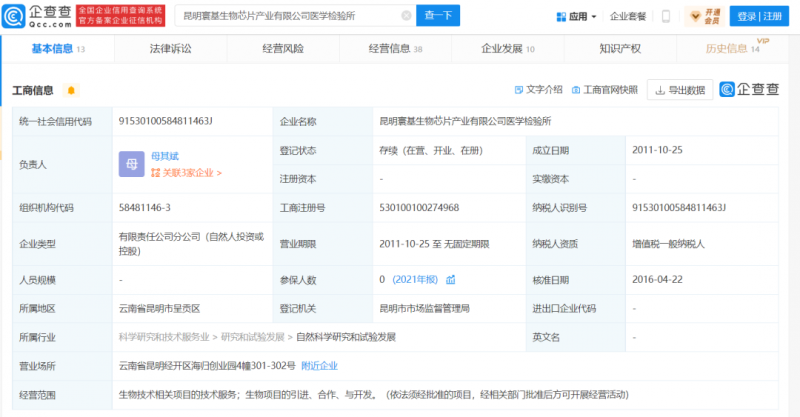800x417 pixels.
Task: Select the 核准日期 value 2016-04-22
Action: click(657, 280)
